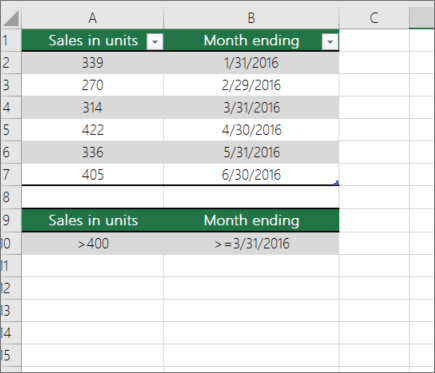Select the Sales in units criteria header in row 9
Screen dimensions: 435x373
[x=93, y=220]
